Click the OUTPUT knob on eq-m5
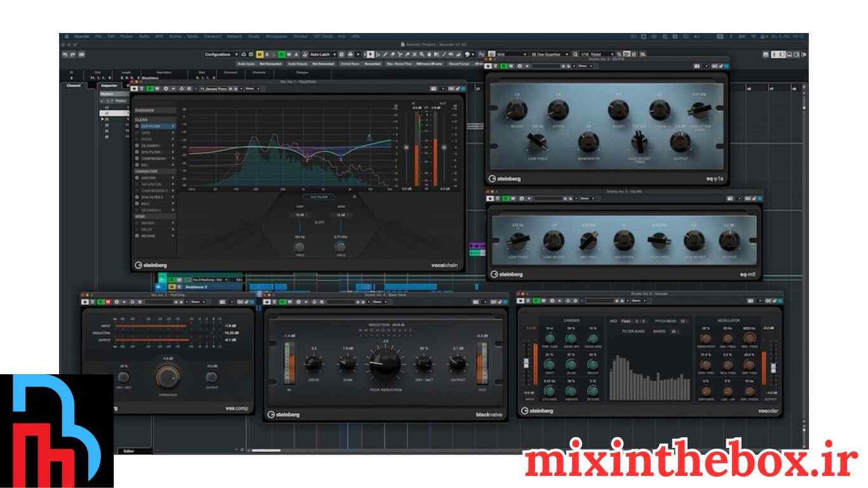 [729, 240]
